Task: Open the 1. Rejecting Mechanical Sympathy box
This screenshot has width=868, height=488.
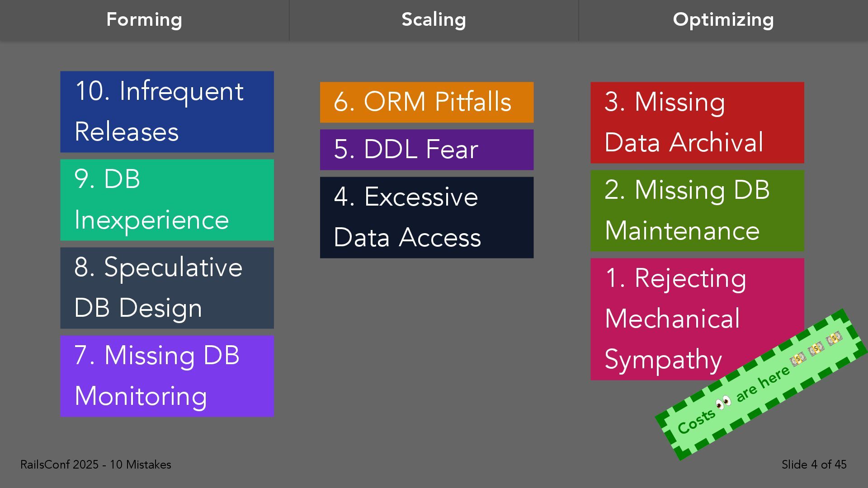Action: click(x=697, y=319)
